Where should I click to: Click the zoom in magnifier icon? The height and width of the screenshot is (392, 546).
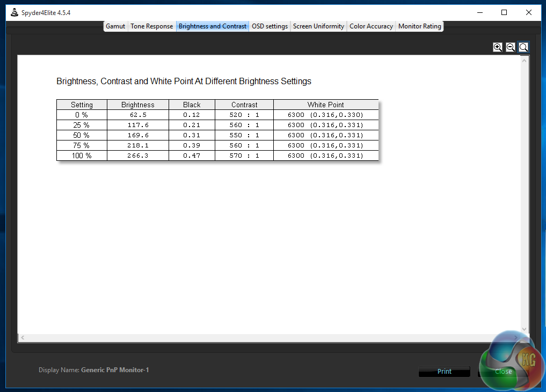498,47
